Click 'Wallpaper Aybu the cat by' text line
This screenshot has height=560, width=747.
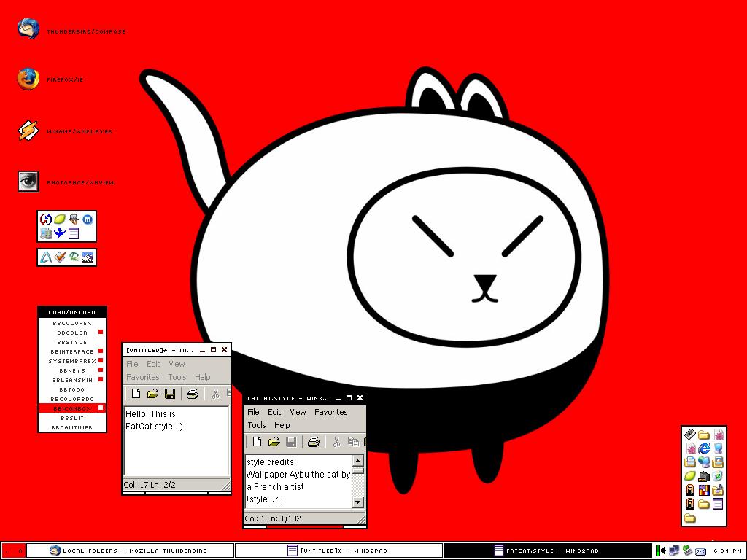point(298,474)
